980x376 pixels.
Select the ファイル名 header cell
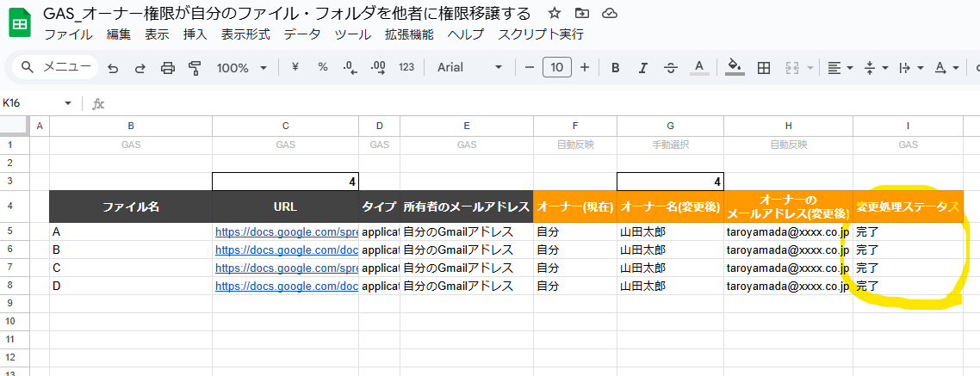pos(131,206)
